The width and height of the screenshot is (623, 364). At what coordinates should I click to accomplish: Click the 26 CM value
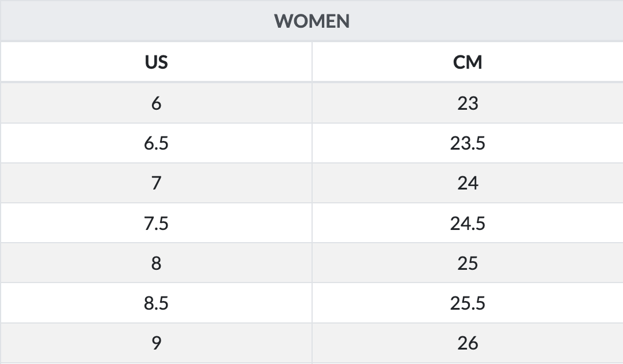coord(468,343)
